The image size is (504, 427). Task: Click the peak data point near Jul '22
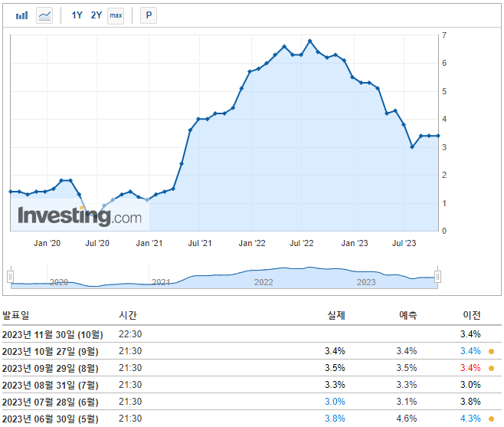tap(310, 41)
